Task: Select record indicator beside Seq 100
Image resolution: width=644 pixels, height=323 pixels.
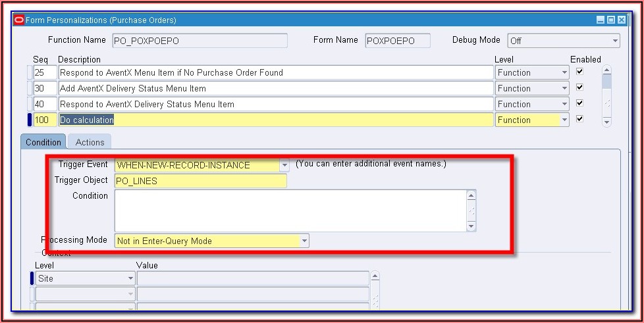Action: point(30,120)
